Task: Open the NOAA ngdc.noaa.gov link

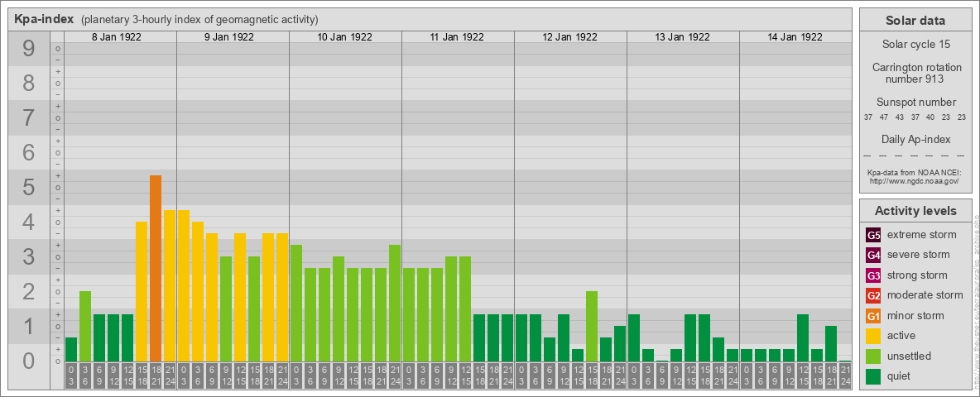Action: tap(914, 180)
